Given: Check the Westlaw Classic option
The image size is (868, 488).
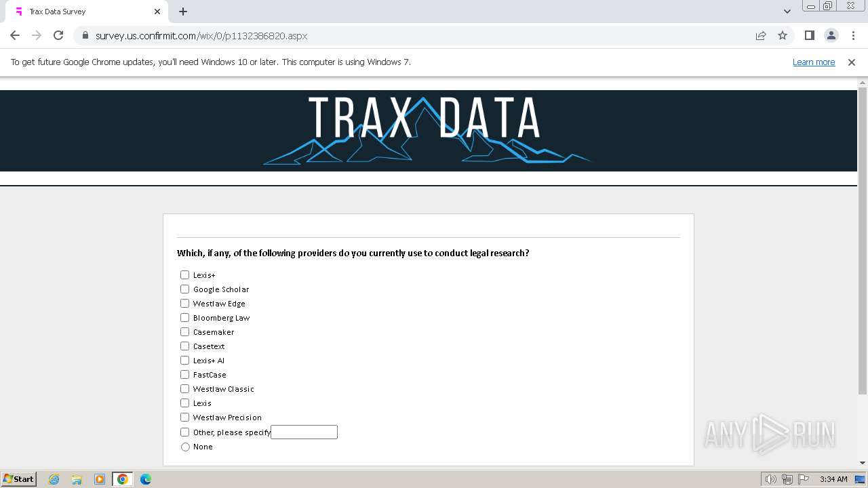Looking at the screenshot, I should coord(184,388).
